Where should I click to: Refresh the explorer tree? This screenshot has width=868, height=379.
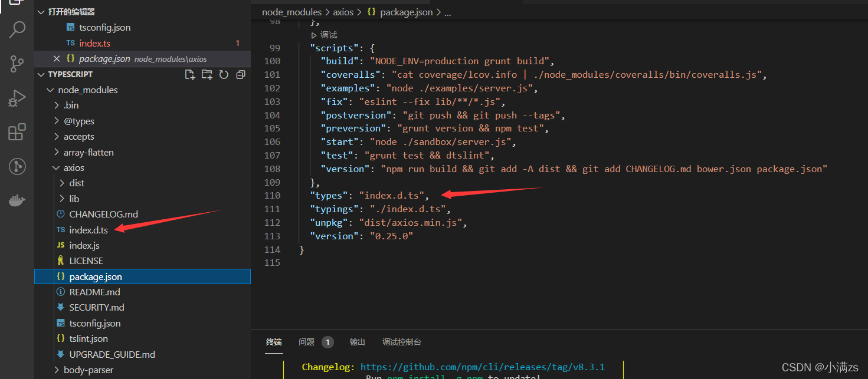click(x=224, y=74)
